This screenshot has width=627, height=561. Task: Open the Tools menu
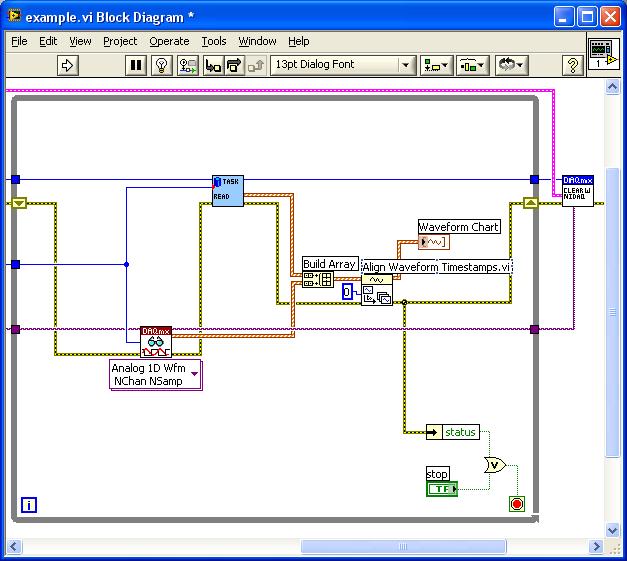[214, 41]
